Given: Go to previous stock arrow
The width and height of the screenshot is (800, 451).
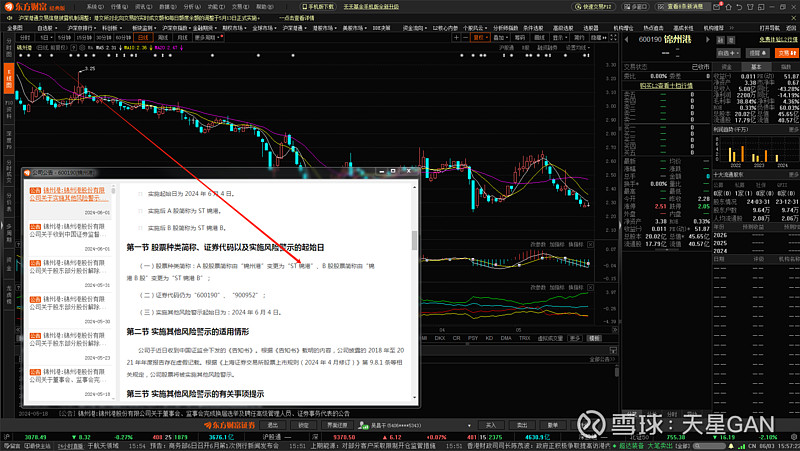Looking at the screenshot, I should pyautogui.click(x=627, y=39).
